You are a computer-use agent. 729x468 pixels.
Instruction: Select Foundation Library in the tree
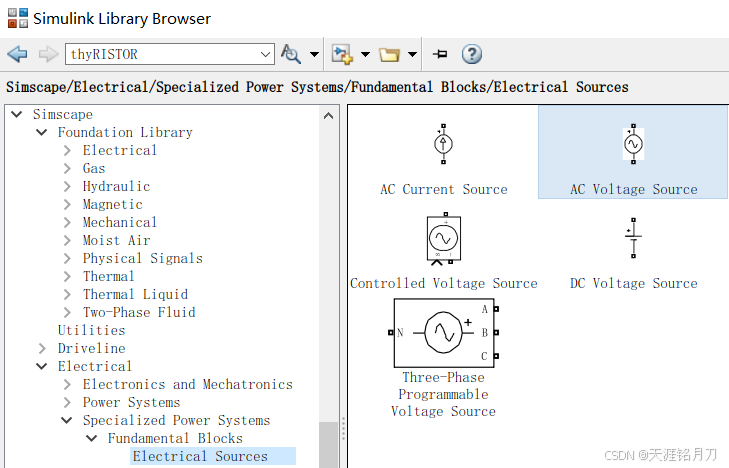(125, 132)
